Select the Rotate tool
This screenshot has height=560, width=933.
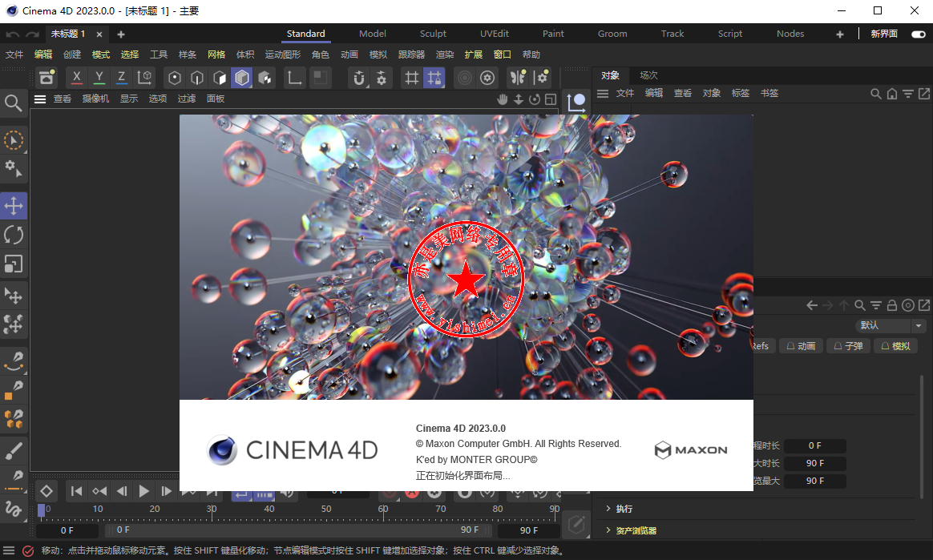14,235
